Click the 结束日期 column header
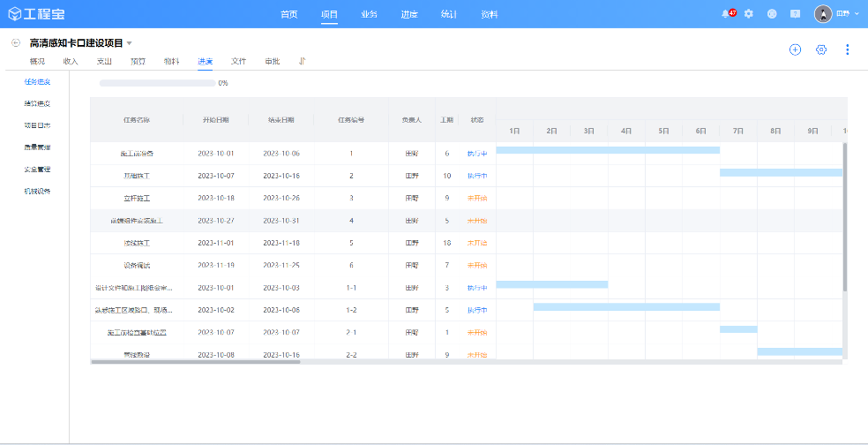The width and height of the screenshot is (868, 445). [281, 120]
